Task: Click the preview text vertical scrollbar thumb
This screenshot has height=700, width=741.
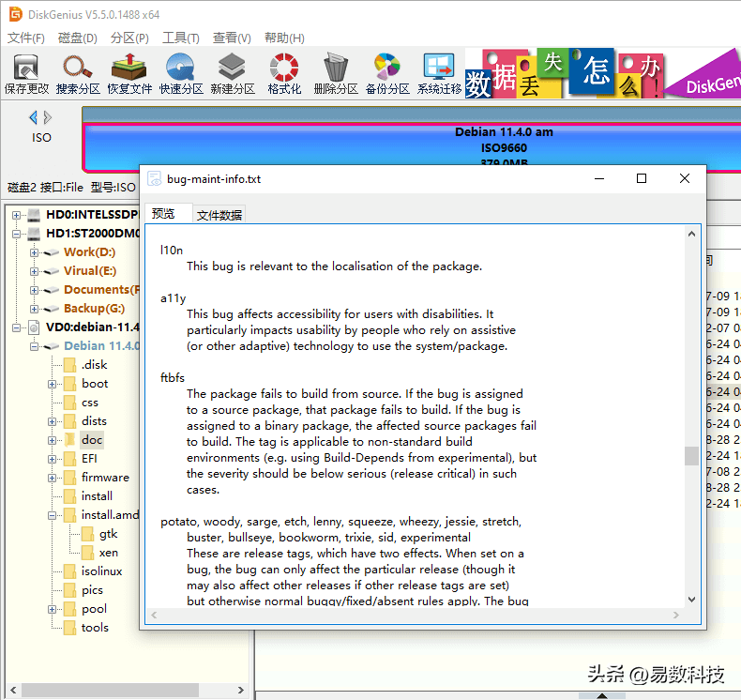Action: (x=691, y=455)
